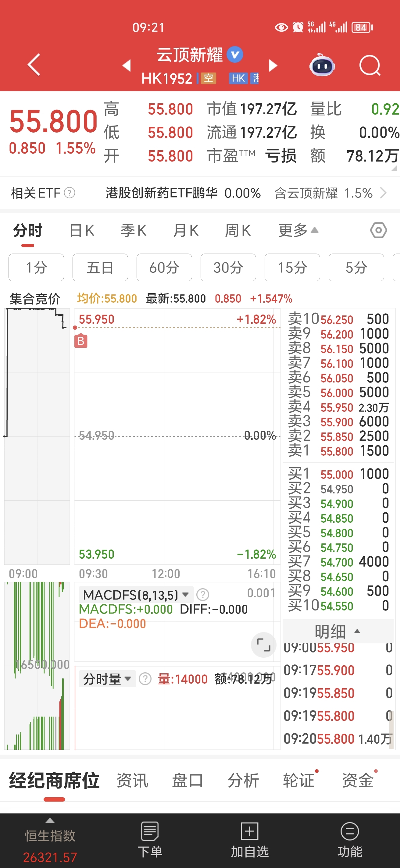
Task: Tap 港股创新药ETF鹏华 link
Action: coord(161,193)
